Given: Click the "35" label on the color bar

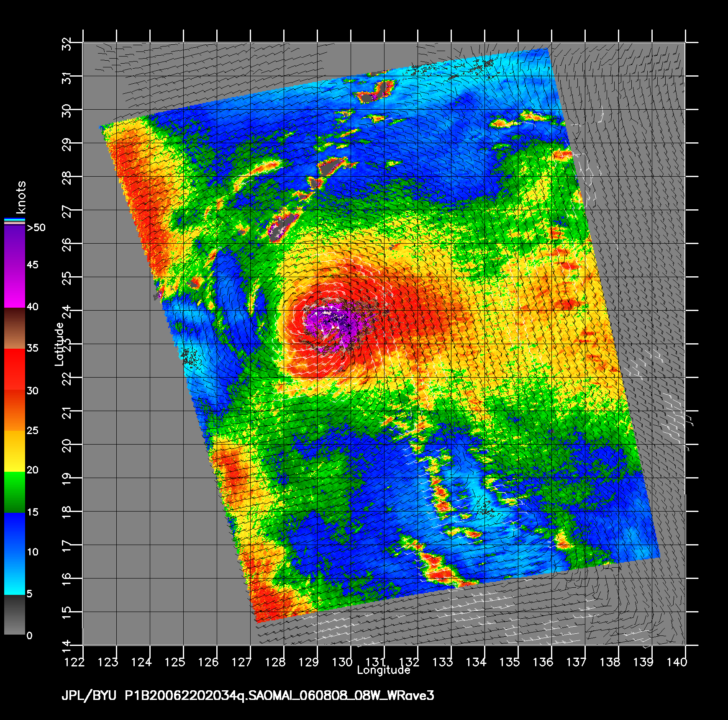Looking at the screenshot, I should [32, 348].
